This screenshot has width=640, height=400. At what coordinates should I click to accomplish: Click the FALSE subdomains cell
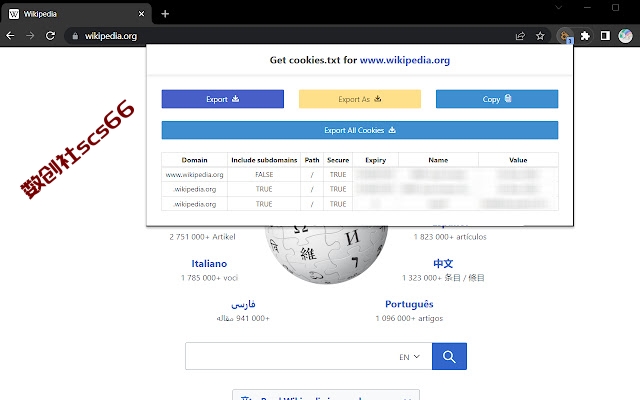click(264, 175)
